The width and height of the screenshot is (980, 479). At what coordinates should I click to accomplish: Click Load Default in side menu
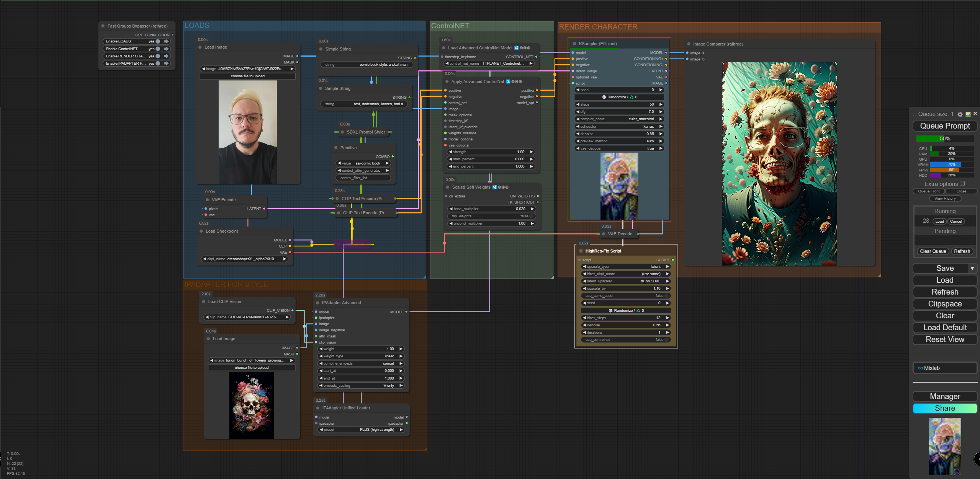pyautogui.click(x=945, y=328)
